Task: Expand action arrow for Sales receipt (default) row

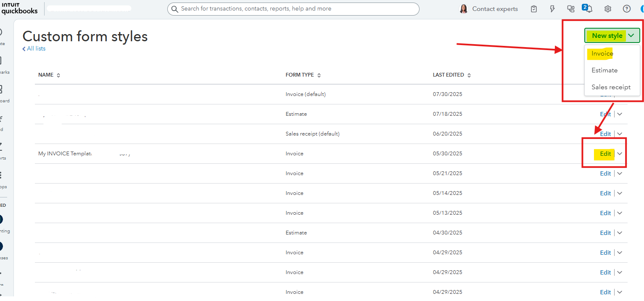Action: tap(620, 134)
